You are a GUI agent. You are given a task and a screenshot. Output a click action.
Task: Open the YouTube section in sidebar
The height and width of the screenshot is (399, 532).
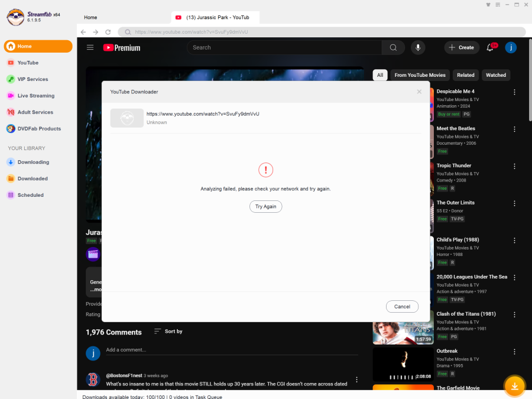pos(23,63)
